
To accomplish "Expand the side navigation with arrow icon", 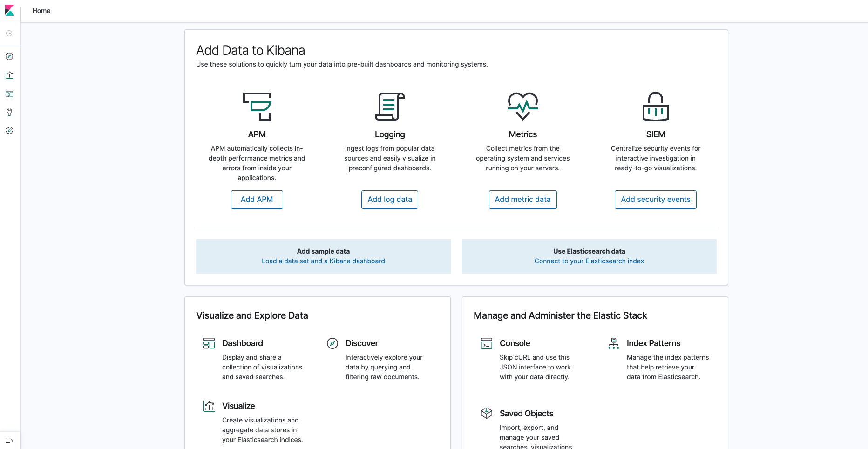I will [x=9, y=441].
